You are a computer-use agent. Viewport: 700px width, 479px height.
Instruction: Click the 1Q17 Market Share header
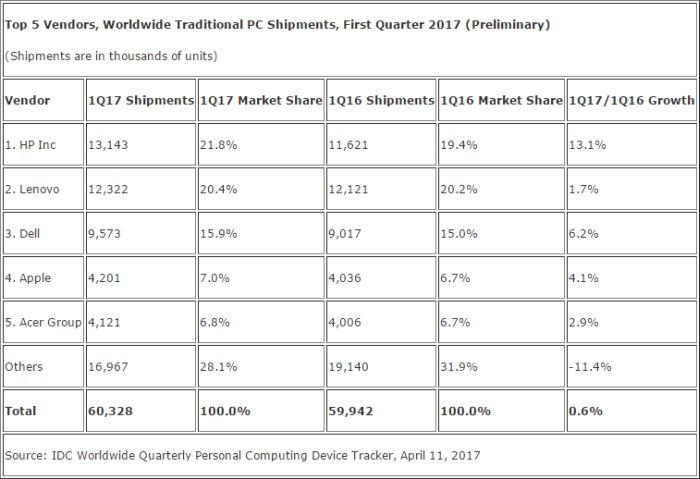point(261,100)
